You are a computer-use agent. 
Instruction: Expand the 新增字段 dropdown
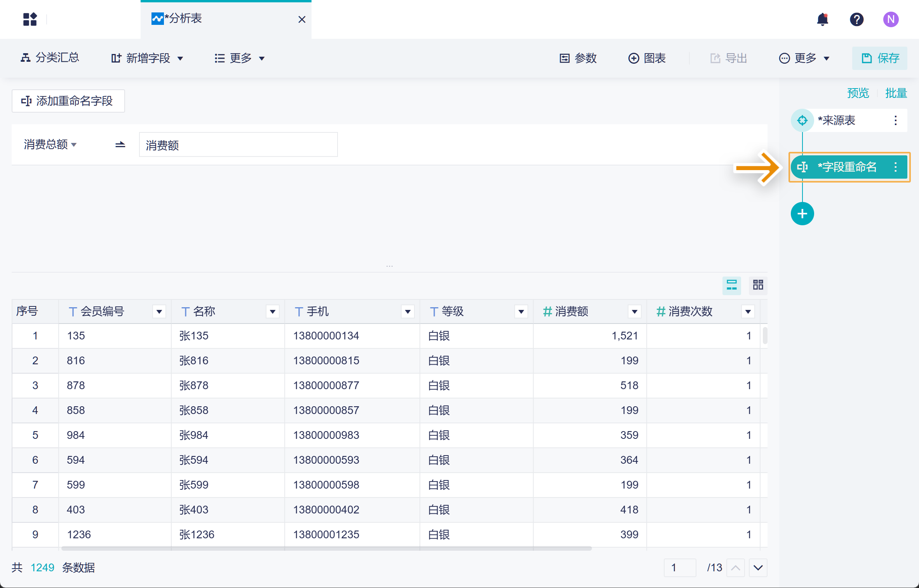[x=148, y=58]
